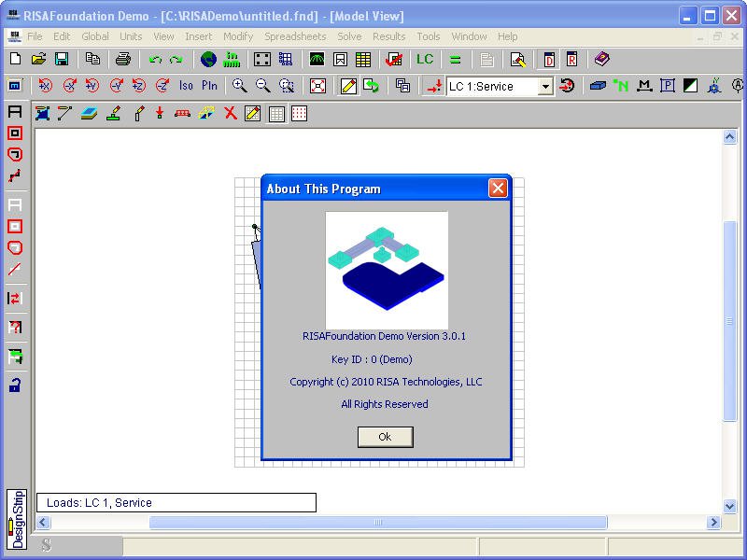The height and width of the screenshot is (560, 747).
Task: Open a file using the folder icon
Action: tap(38, 59)
